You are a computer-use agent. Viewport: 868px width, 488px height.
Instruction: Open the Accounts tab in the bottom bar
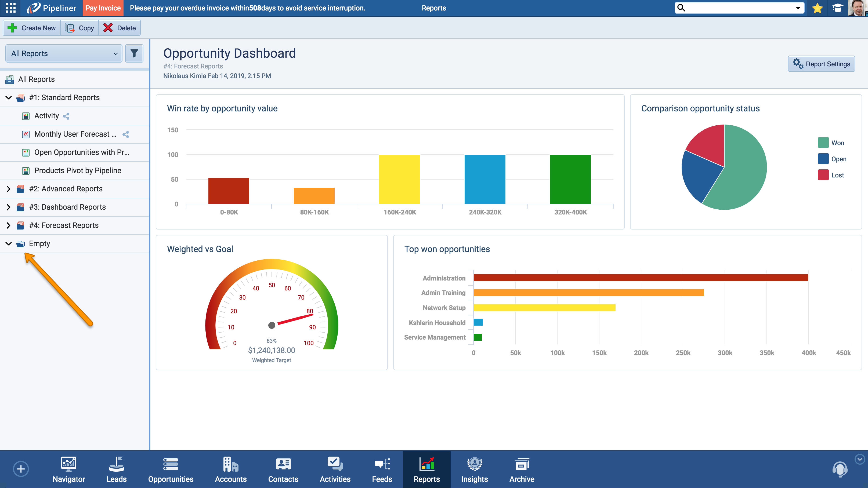point(230,469)
